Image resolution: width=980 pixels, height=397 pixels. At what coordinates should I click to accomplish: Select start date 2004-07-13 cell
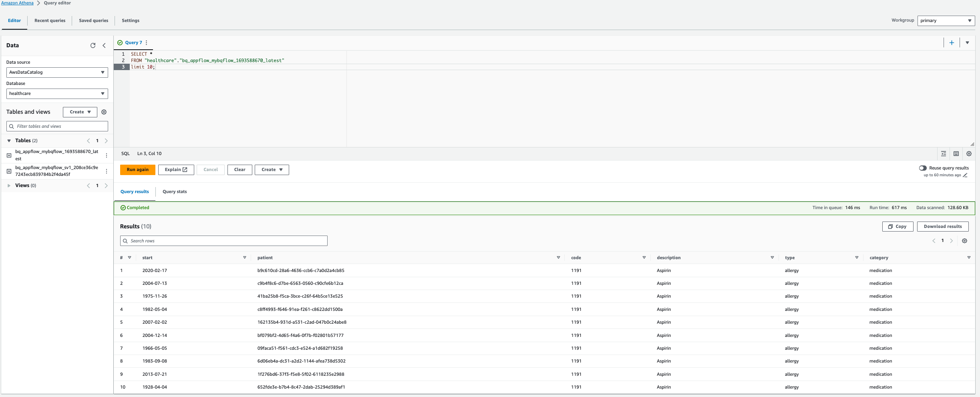point(155,283)
